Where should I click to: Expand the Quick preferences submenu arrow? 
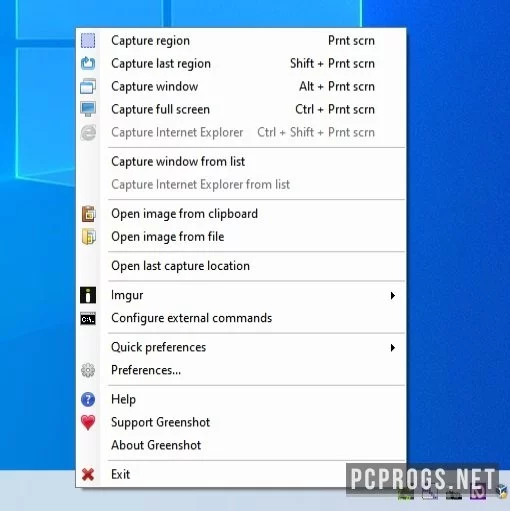coord(393,348)
